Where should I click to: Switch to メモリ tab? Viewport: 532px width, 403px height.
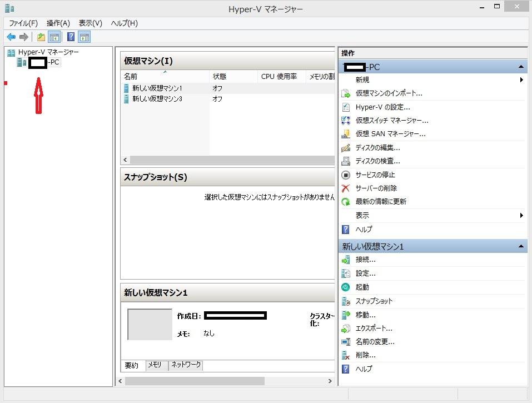coord(157,365)
